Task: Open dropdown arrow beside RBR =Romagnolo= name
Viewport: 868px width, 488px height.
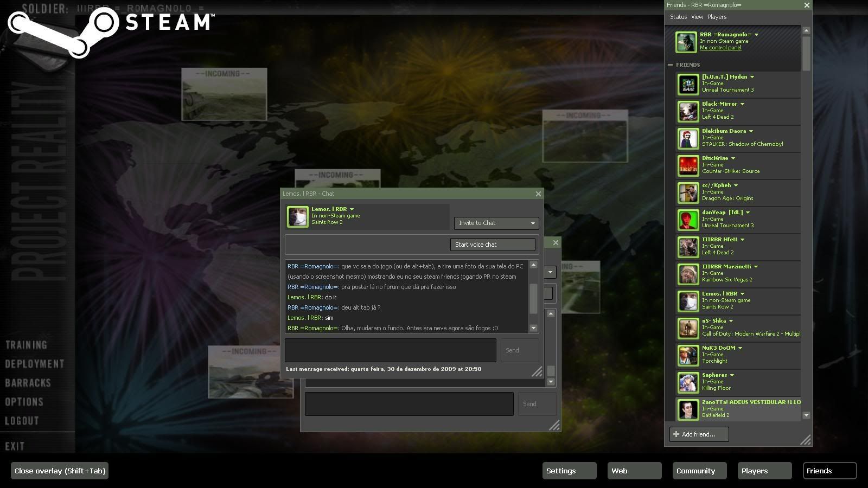Action: coord(756,35)
